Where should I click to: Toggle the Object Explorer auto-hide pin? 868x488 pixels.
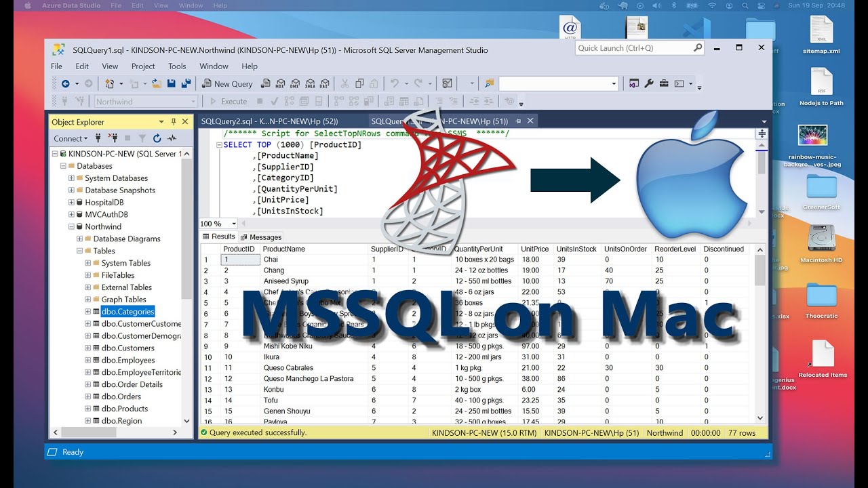click(173, 122)
